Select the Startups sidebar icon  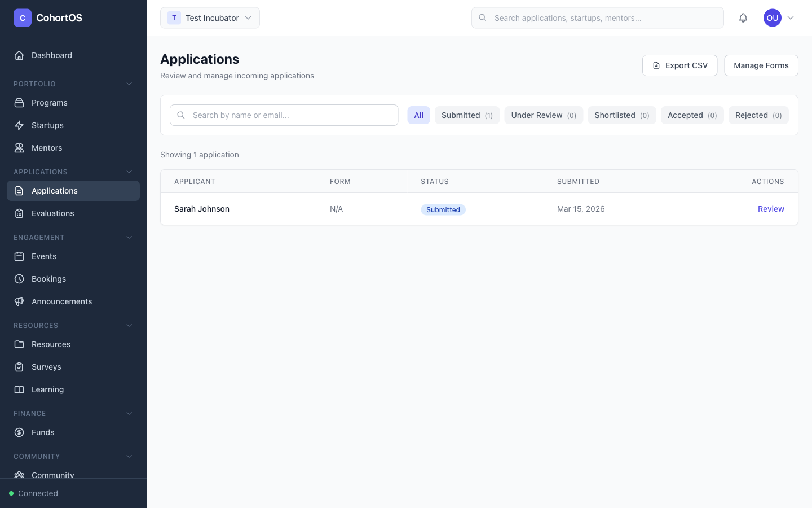pos(19,125)
